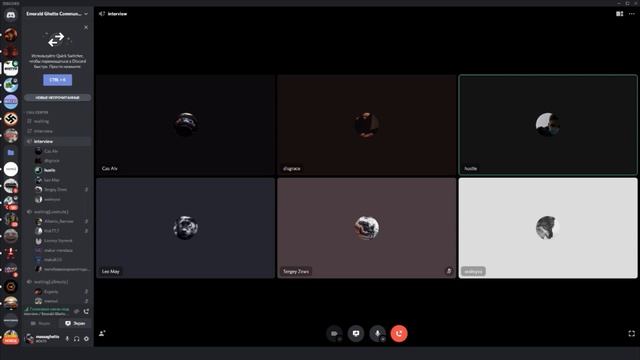Toggle noise suppression icon in voice status
Viewport: 640px width, 360px height.
(x=76, y=311)
